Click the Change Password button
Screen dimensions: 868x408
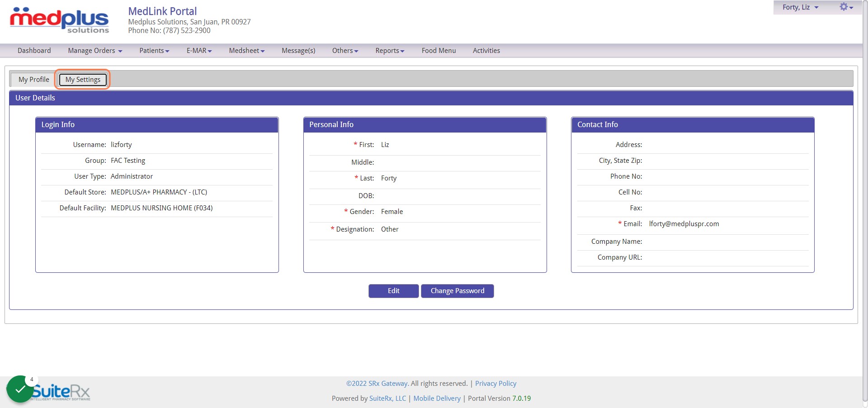pyautogui.click(x=457, y=291)
